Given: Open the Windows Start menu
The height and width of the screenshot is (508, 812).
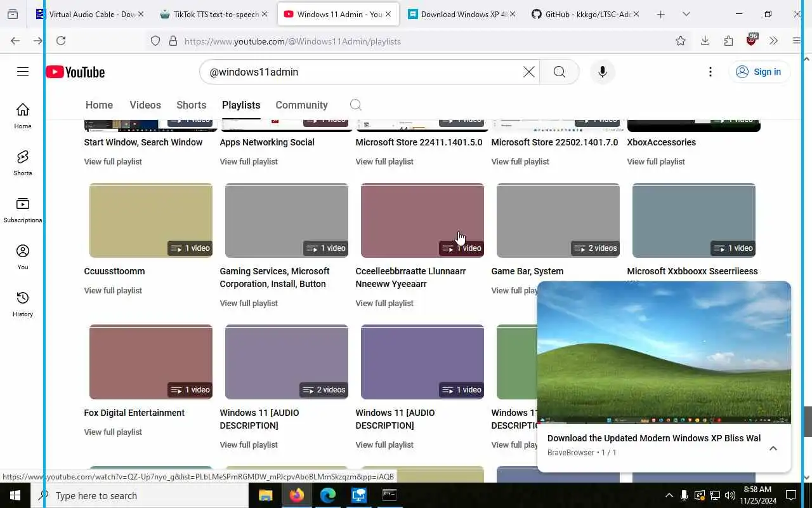Looking at the screenshot, I should [x=15, y=495].
